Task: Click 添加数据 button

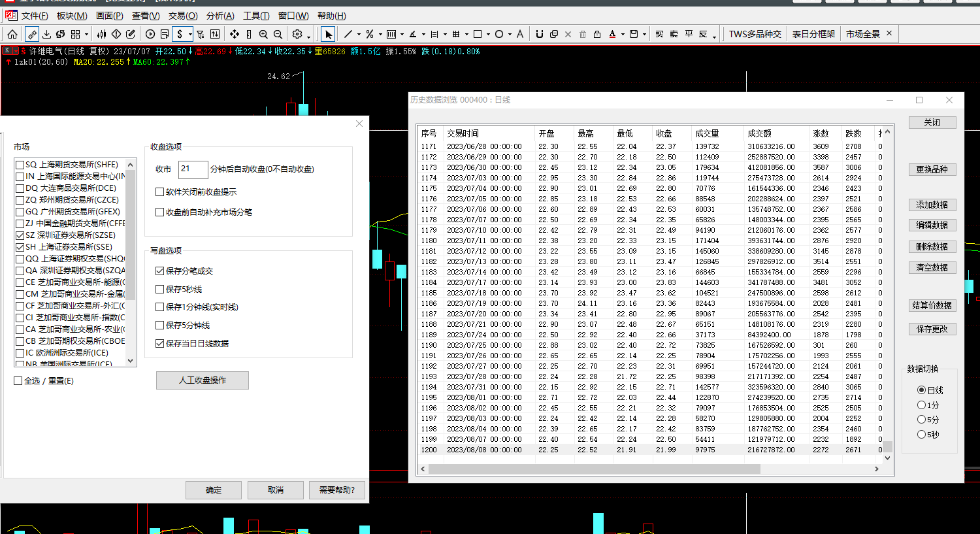Action: tap(932, 205)
